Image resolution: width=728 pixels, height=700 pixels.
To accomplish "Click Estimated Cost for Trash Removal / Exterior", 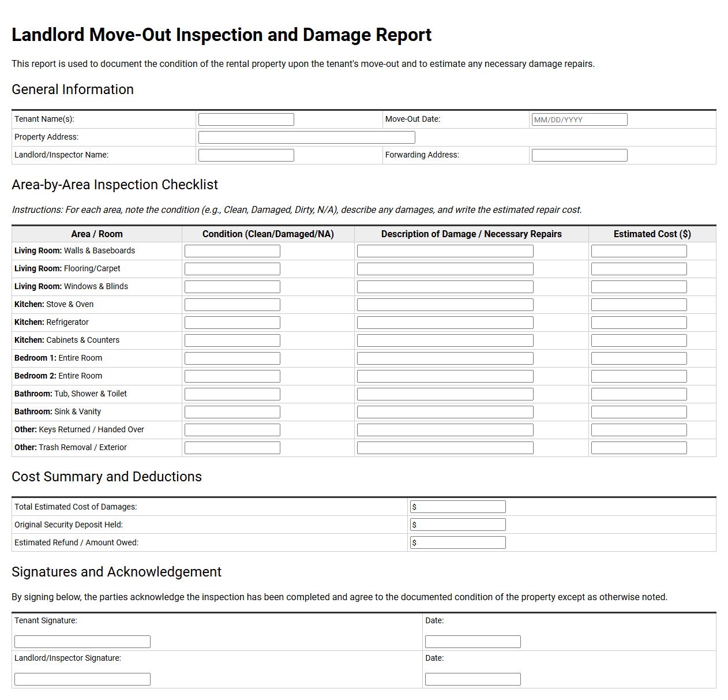I will pyautogui.click(x=639, y=448).
